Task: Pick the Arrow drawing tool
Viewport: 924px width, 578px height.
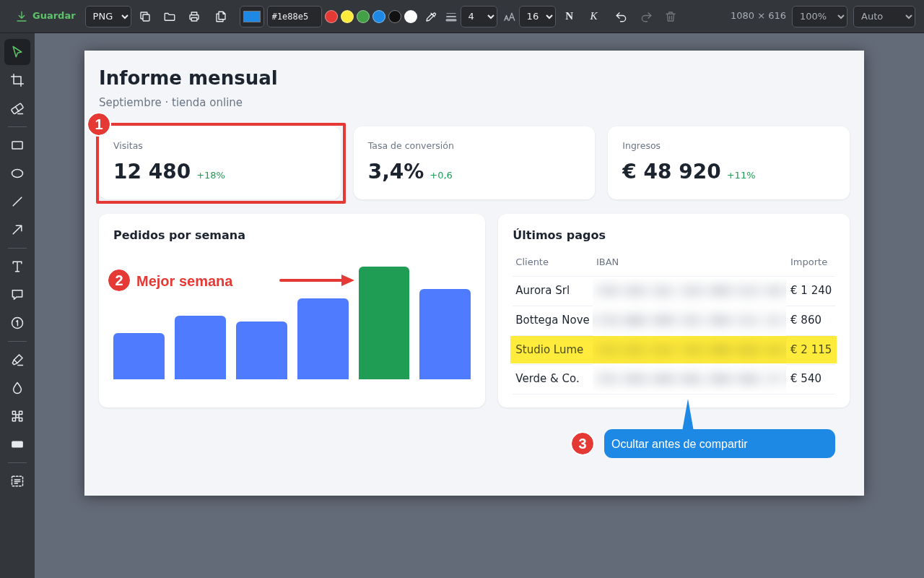Action: tap(17, 230)
